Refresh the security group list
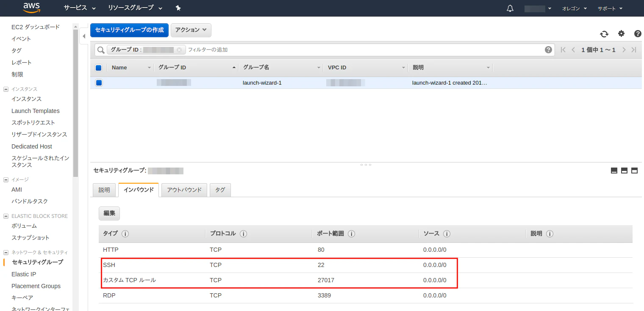This screenshot has height=311, width=644. click(604, 34)
